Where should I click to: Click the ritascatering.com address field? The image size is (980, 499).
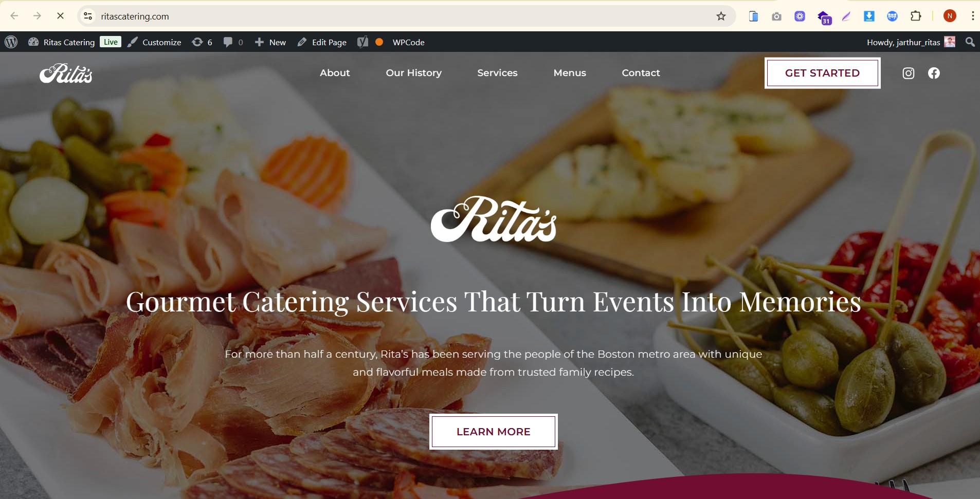pyautogui.click(x=401, y=16)
